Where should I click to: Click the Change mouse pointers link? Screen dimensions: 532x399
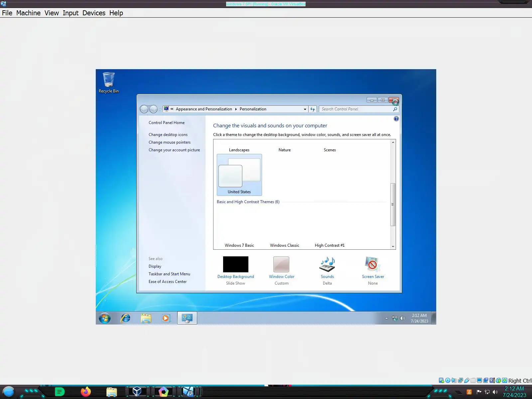(170, 142)
